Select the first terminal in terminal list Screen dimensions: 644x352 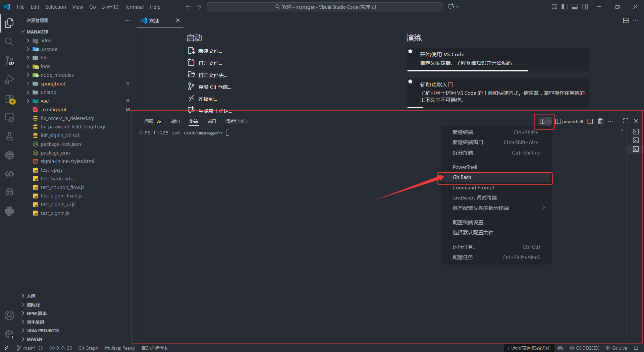[x=636, y=132]
